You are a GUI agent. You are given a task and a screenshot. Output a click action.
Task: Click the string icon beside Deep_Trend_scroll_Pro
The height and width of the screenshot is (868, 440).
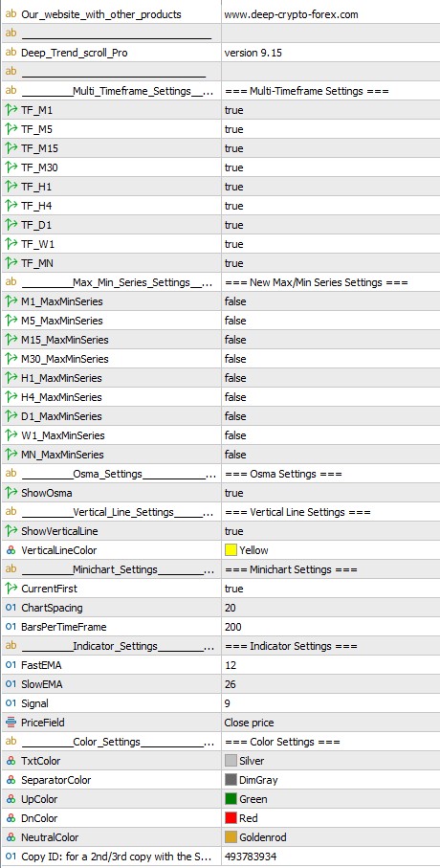11,53
